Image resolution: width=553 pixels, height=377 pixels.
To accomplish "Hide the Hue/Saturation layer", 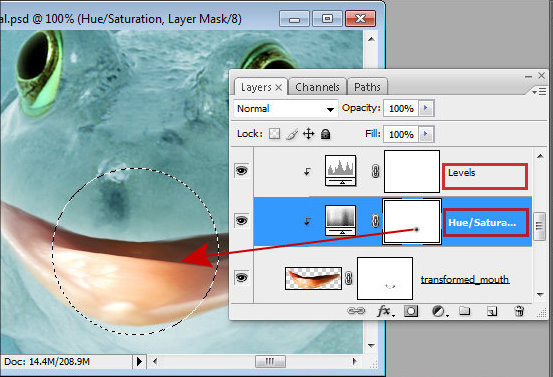I will 242,221.
